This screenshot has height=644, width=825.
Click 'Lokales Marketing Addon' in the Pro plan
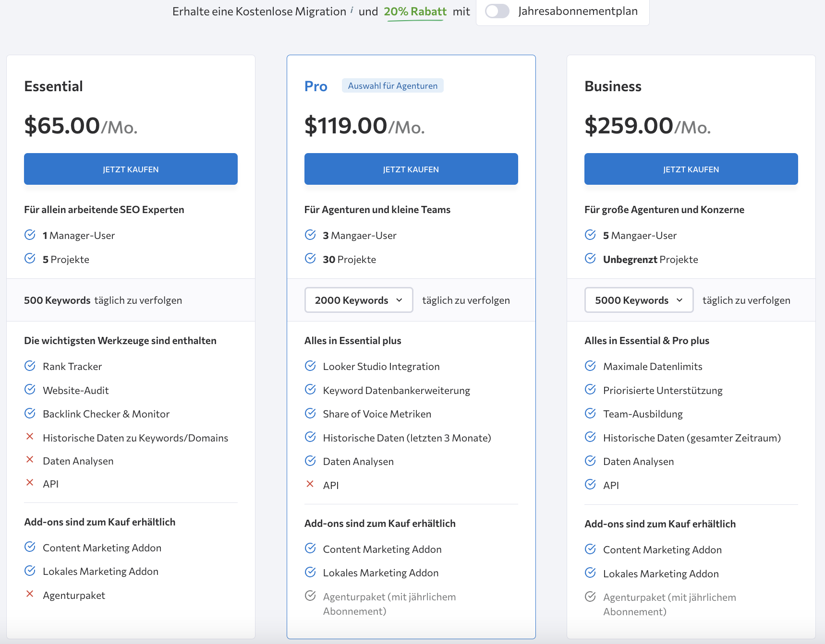(381, 573)
